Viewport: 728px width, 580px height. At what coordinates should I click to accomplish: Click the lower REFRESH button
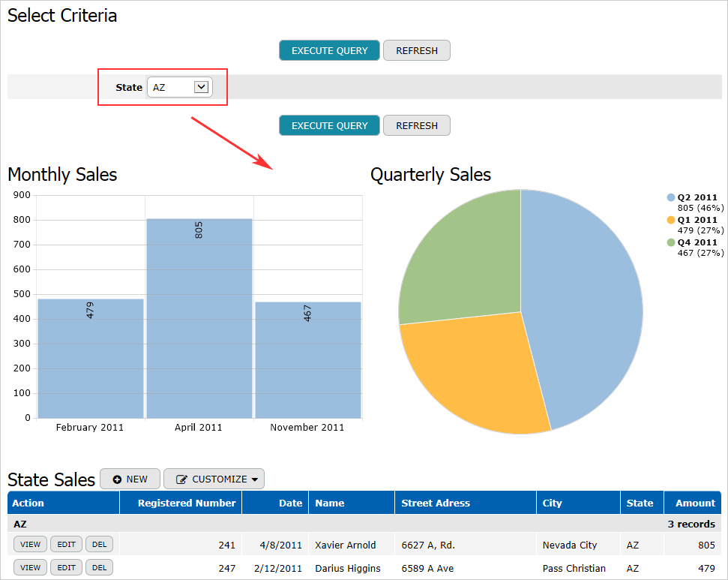(416, 125)
